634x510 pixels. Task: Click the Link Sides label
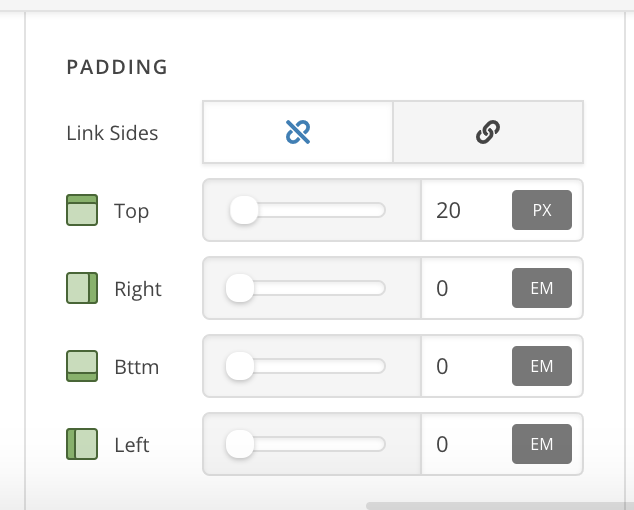(112, 133)
